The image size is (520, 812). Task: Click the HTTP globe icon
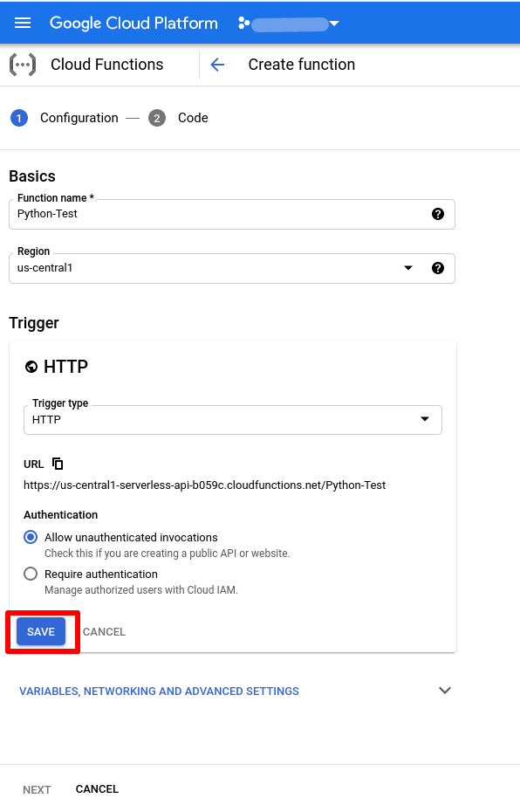click(x=31, y=367)
